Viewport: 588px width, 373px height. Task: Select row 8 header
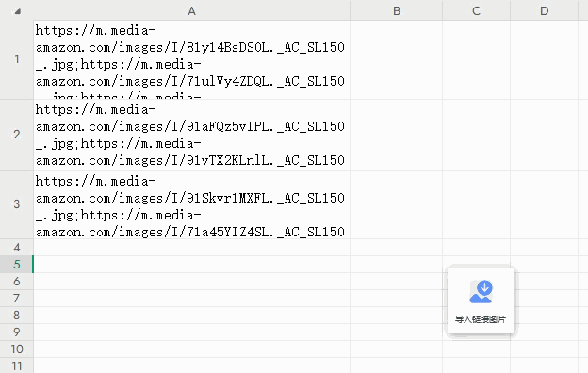pyautogui.click(x=17, y=316)
